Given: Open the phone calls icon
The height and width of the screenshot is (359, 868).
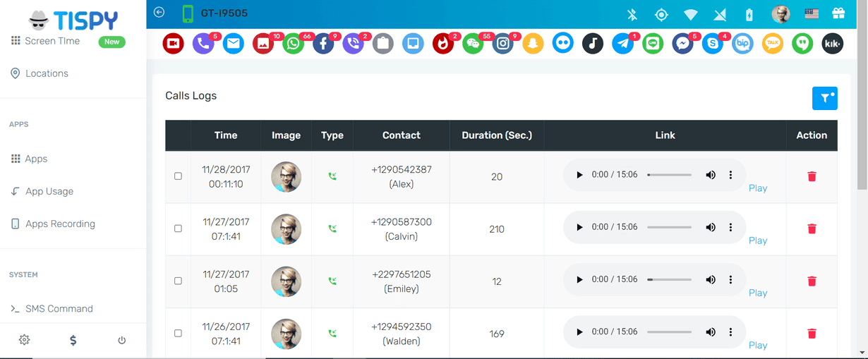Looking at the screenshot, I should (203, 44).
